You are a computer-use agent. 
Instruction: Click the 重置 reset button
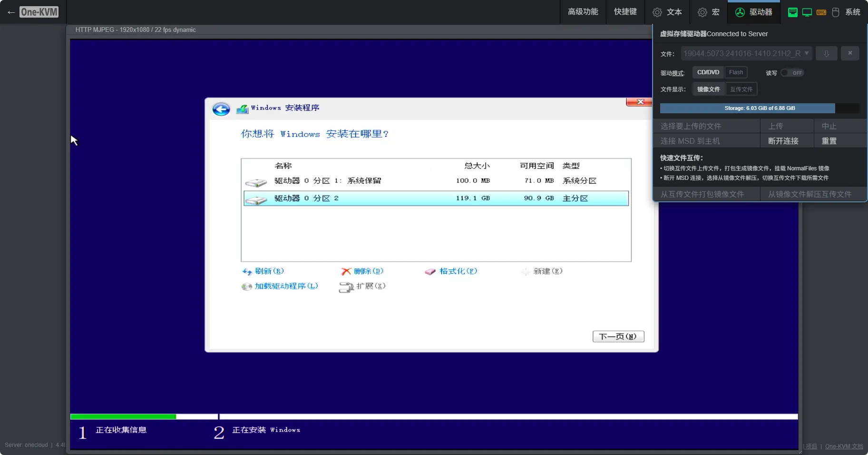point(840,141)
